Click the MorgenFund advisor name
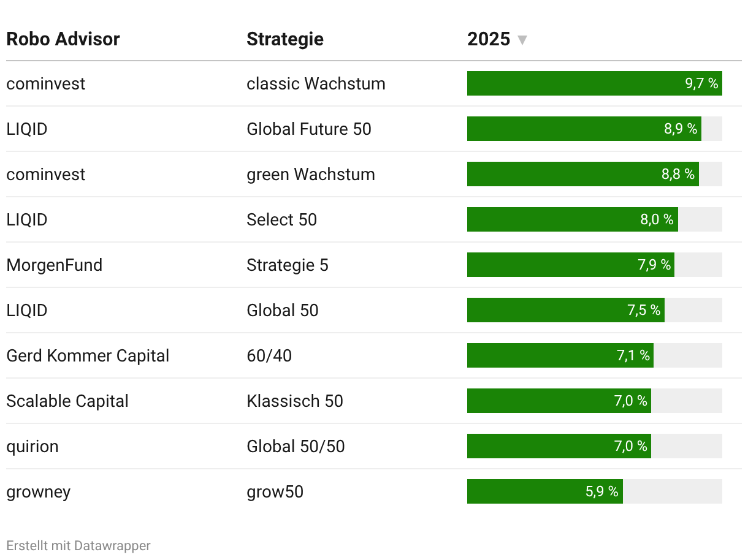This screenshot has height=560, width=748. point(55,265)
